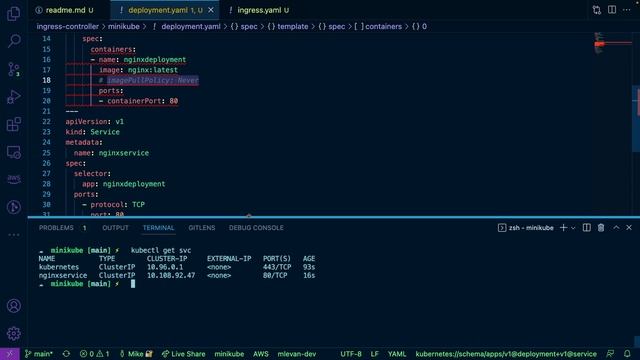Click AWS status bar item
The image size is (640, 360).
[x=260, y=354]
